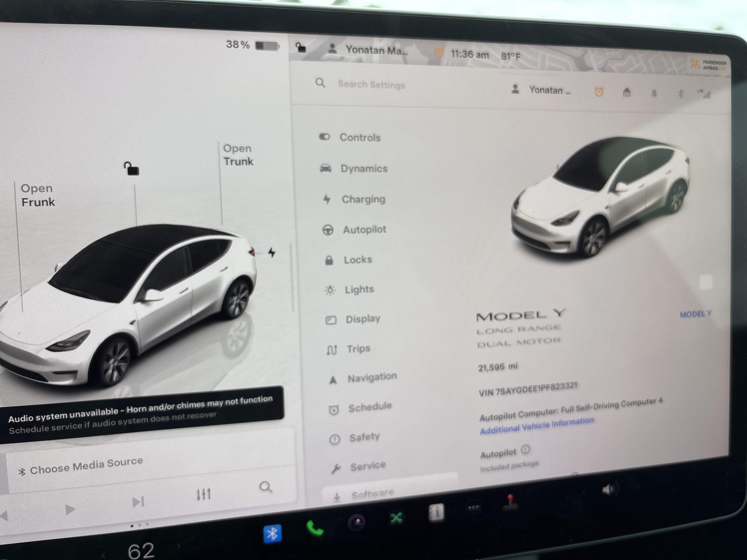Open the Trips settings menu
Viewport: 747px width, 560px height.
[x=348, y=349]
